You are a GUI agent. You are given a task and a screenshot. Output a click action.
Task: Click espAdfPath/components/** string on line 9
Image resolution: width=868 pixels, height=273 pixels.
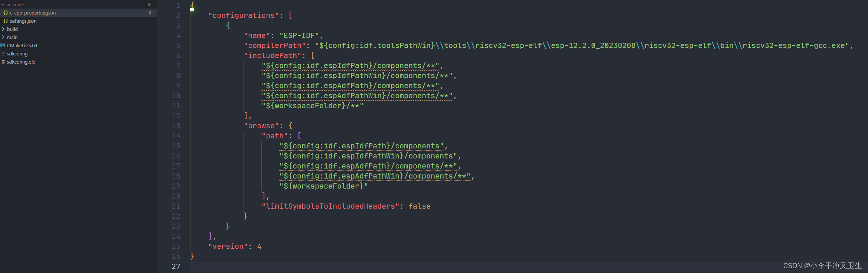pyautogui.click(x=350, y=86)
